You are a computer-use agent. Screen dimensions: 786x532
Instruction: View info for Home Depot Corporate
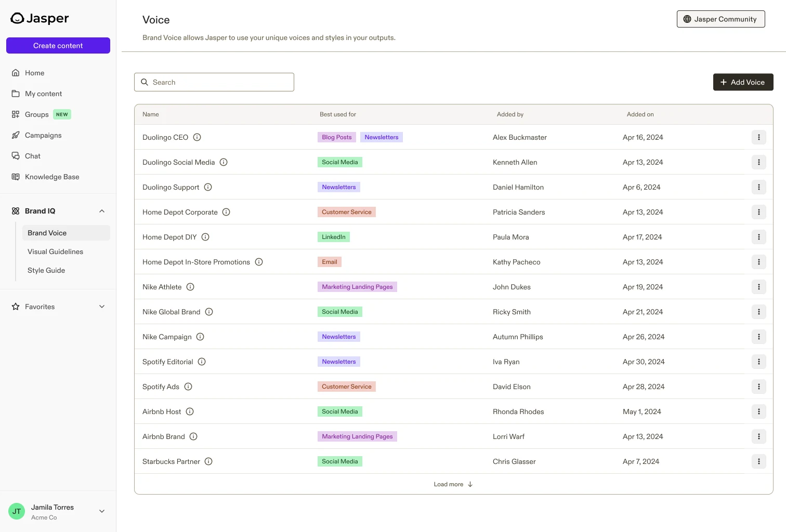[x=226, y=212]
